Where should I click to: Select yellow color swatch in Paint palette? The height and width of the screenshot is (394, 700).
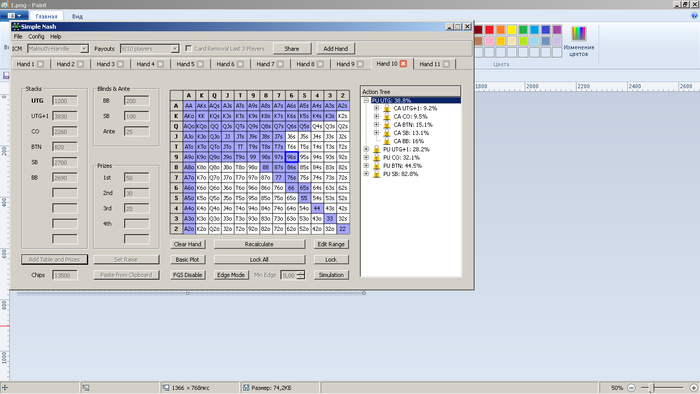tap(512, 30)
